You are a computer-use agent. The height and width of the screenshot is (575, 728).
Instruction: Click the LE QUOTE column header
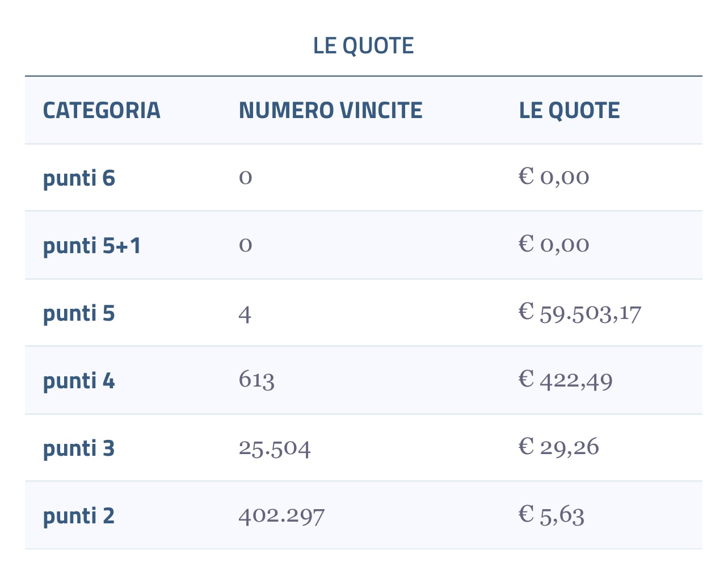pos(569,110)
